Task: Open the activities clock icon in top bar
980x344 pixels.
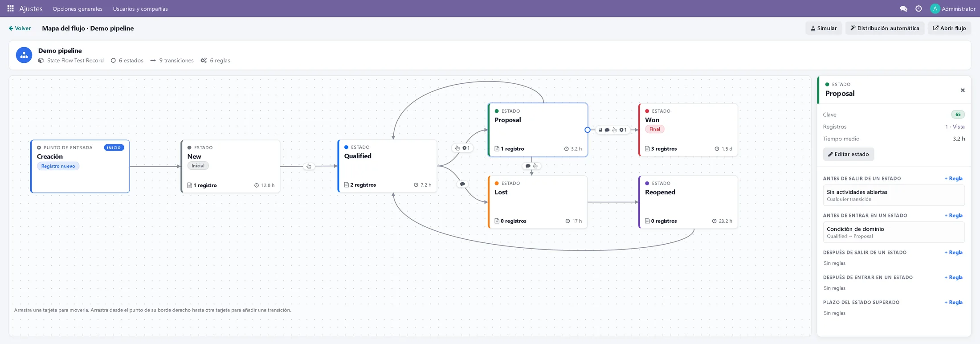Action: click(x=919, y=8)
